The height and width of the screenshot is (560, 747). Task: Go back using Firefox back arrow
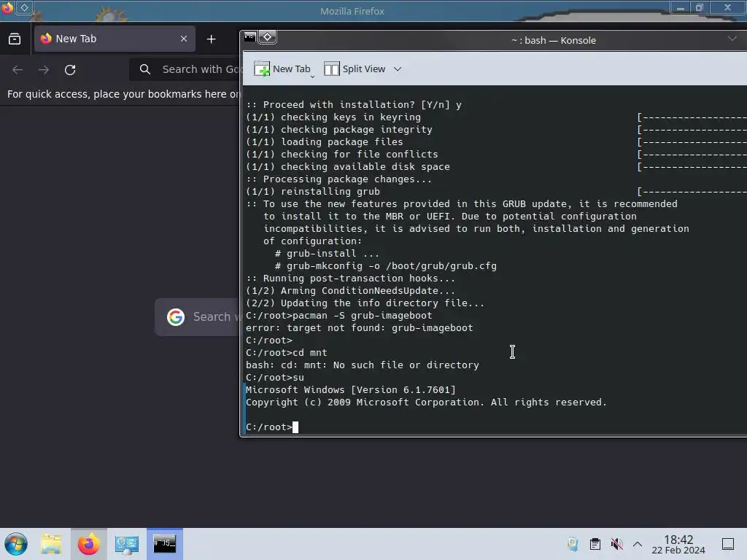point(18,70)
